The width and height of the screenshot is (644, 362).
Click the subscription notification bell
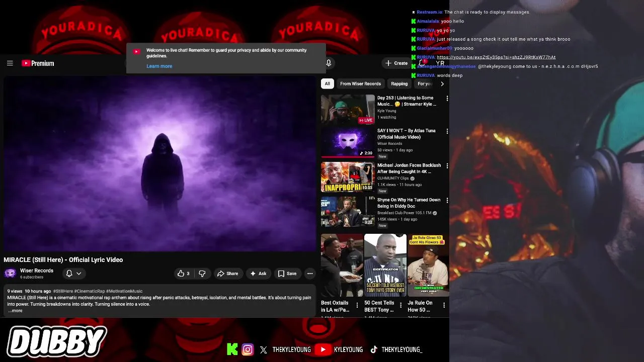coord(69,274)
